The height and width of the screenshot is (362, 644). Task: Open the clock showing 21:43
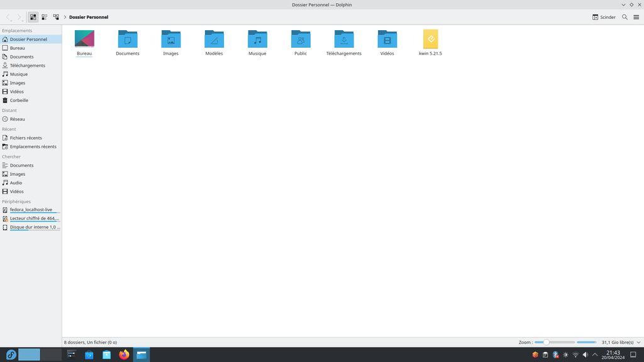click(613, 354)
